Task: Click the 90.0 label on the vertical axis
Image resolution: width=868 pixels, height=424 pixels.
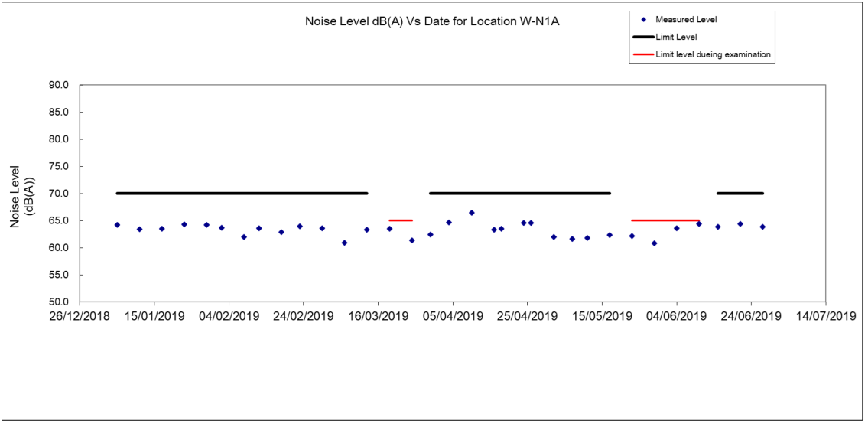Action: 59,85
